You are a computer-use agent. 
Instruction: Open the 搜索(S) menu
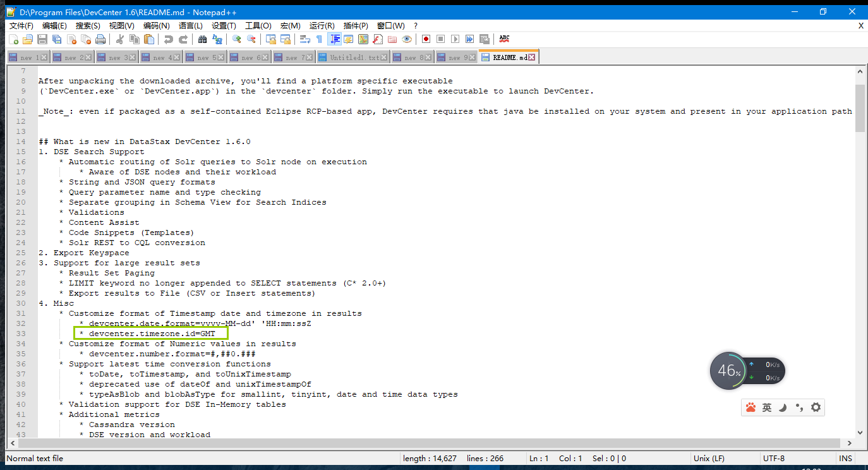click(88, 25)
